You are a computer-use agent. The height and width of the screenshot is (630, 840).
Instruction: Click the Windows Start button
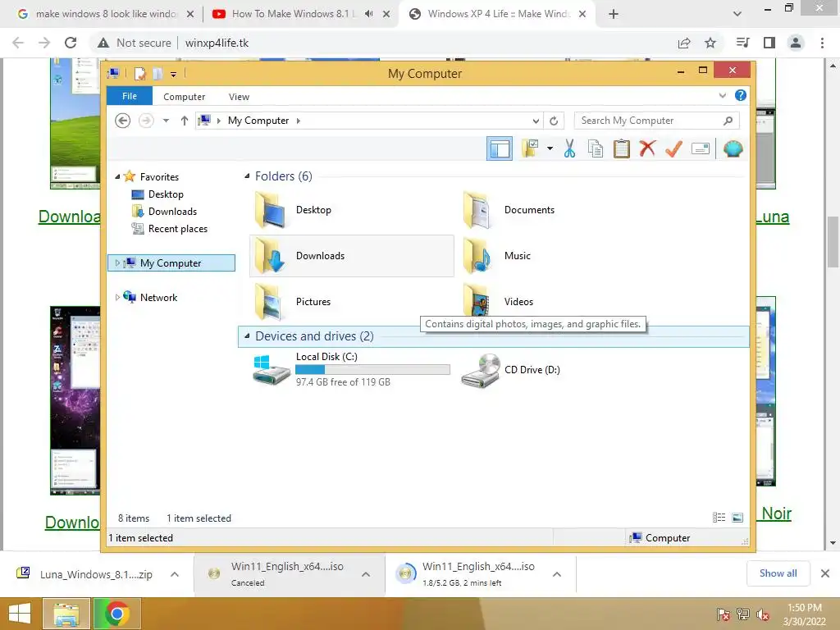tap(20, 614)
